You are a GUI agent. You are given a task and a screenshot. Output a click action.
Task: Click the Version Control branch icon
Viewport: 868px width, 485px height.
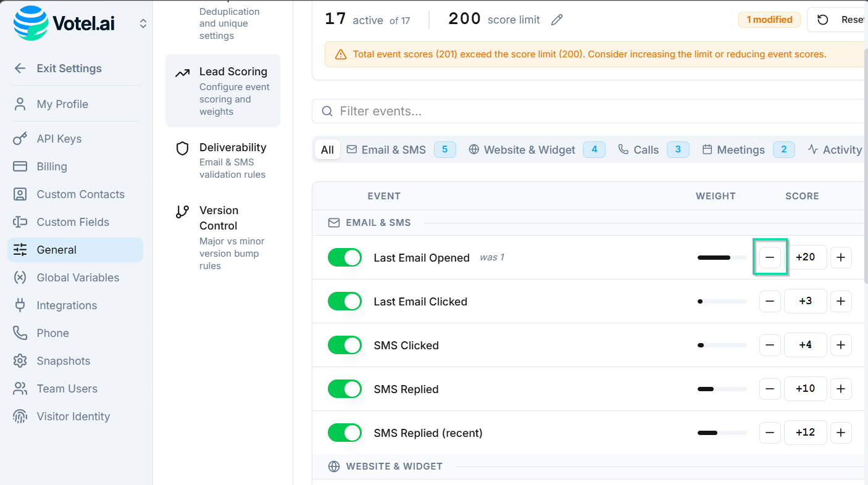coord(182,212)
